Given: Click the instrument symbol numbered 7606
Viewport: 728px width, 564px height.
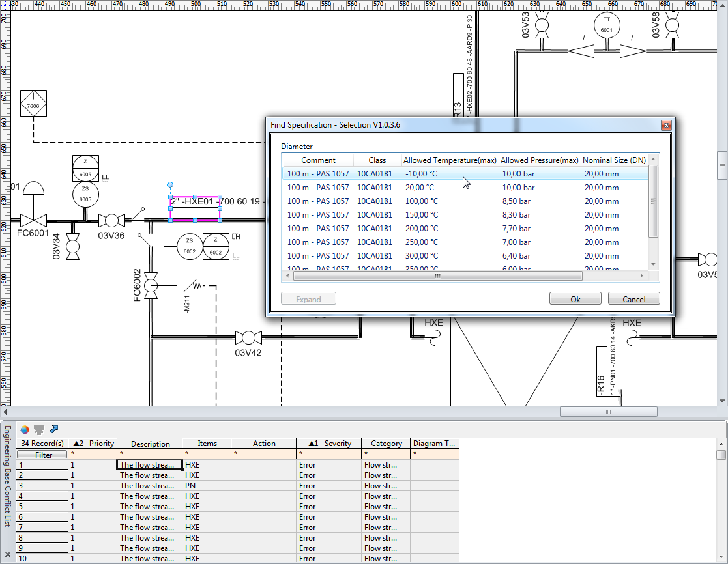Looking at the screenshot, I should pos(33,104).
